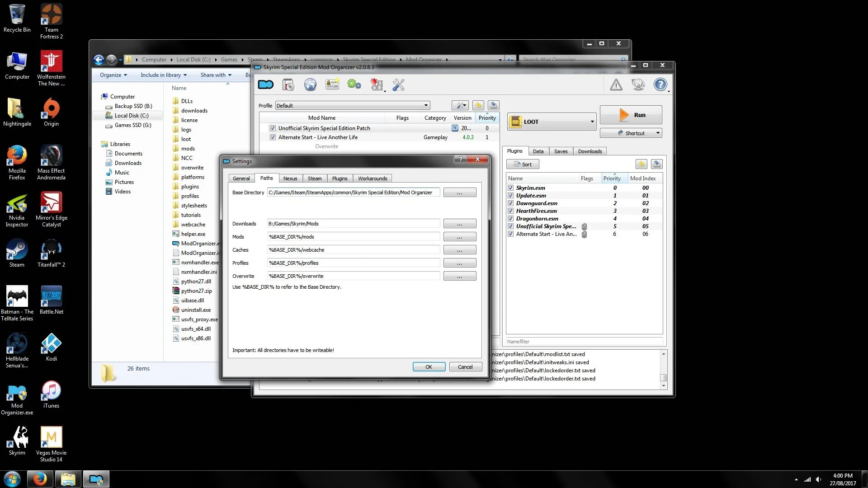Click the plugin list restore backup icon
This screenshot has height=488, width=868.
pos(641,164)
